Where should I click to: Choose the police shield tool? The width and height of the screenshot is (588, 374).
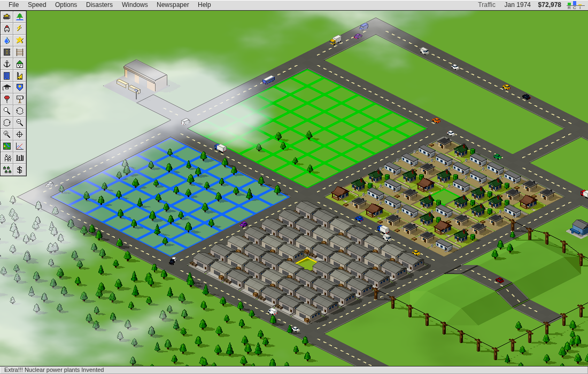pos(19,87)
